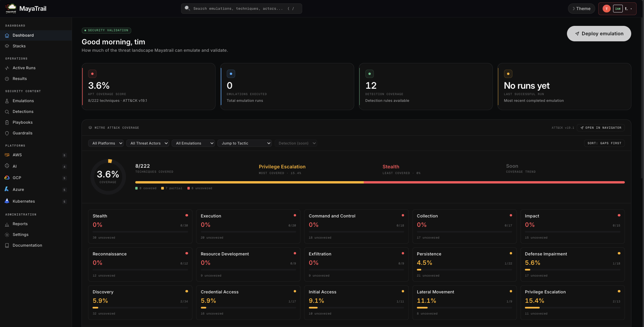
Task: Click the Security Validation badge
Action: point(106,30)
